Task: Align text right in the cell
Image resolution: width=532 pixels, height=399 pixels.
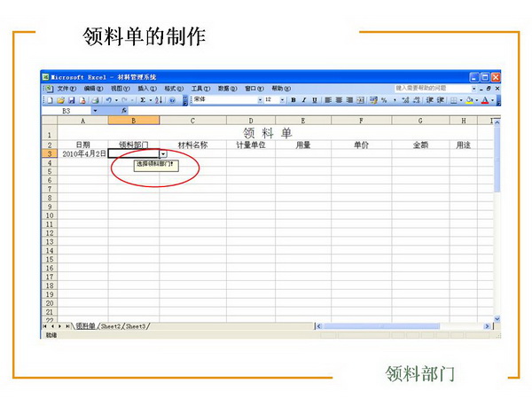Action: tap(349, 100)
